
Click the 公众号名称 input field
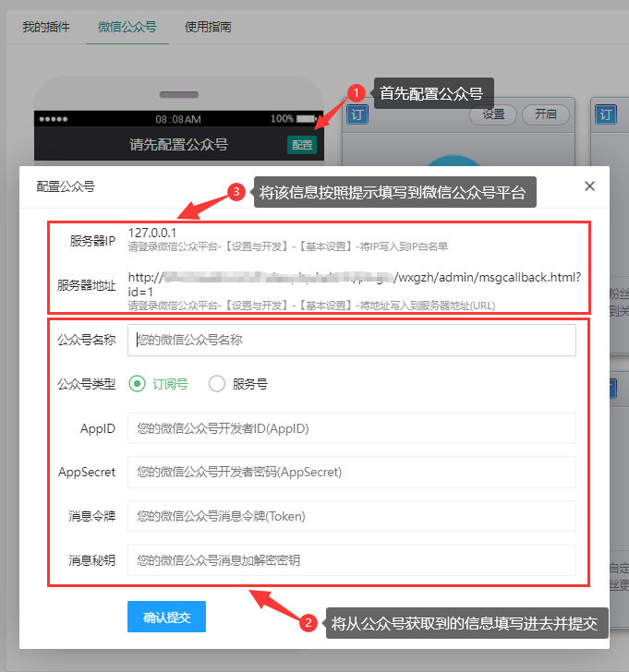[352, 340]
